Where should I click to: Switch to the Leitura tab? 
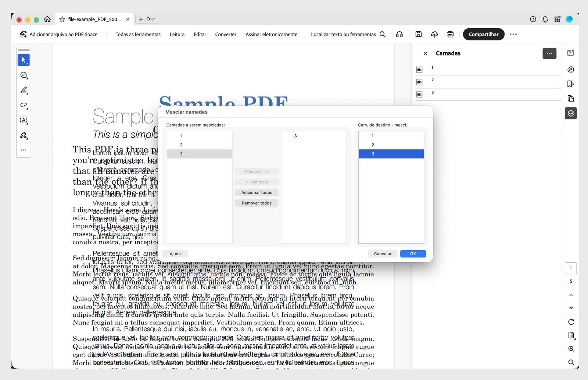click(x=177, y=34)
